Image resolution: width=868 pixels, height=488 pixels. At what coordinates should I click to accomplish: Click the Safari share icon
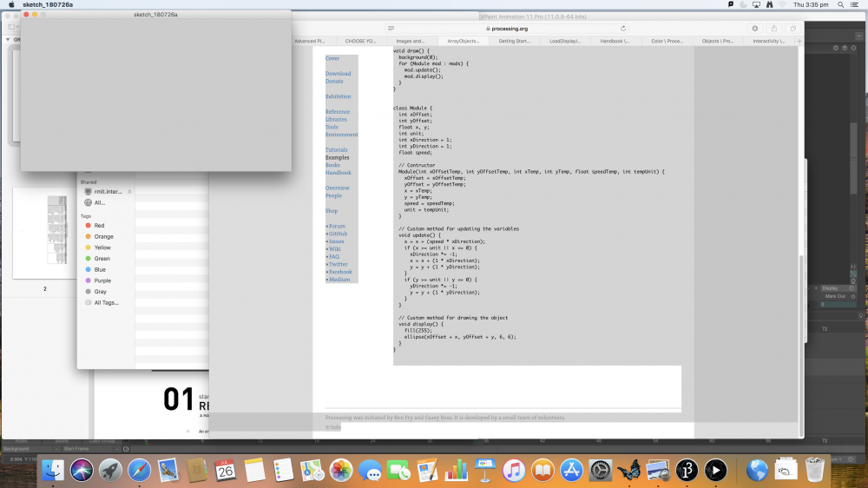tap(773, 29)
